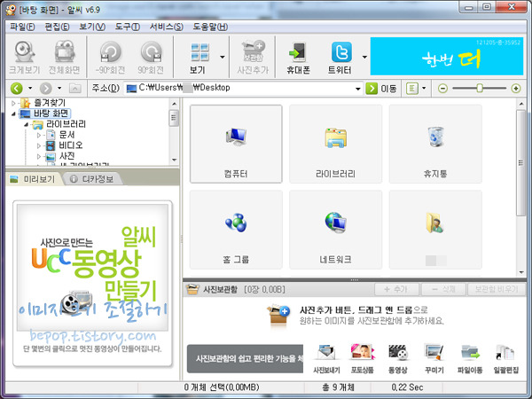Open the view mode dropdown arrow
This screenshot has height=399, width=532.
424,88
